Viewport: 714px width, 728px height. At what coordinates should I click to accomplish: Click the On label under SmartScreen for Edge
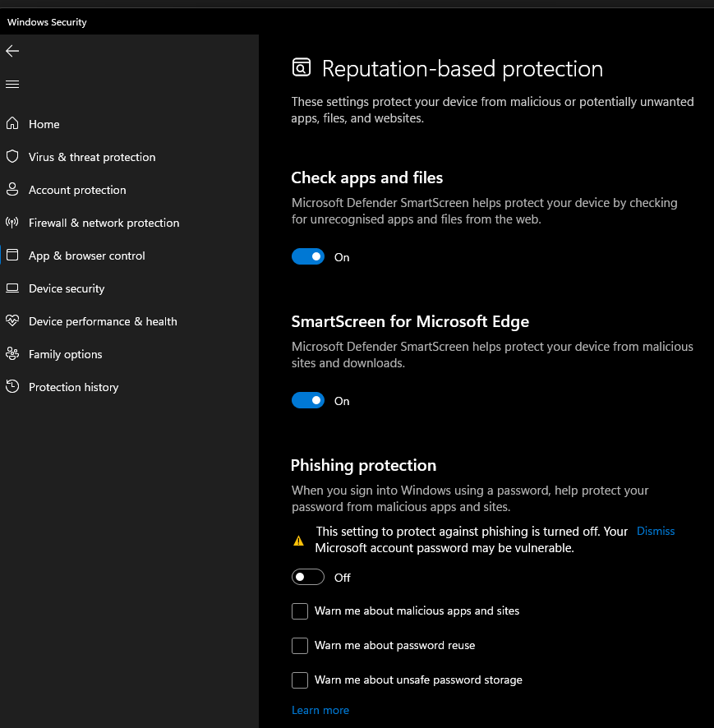(342, 401)
